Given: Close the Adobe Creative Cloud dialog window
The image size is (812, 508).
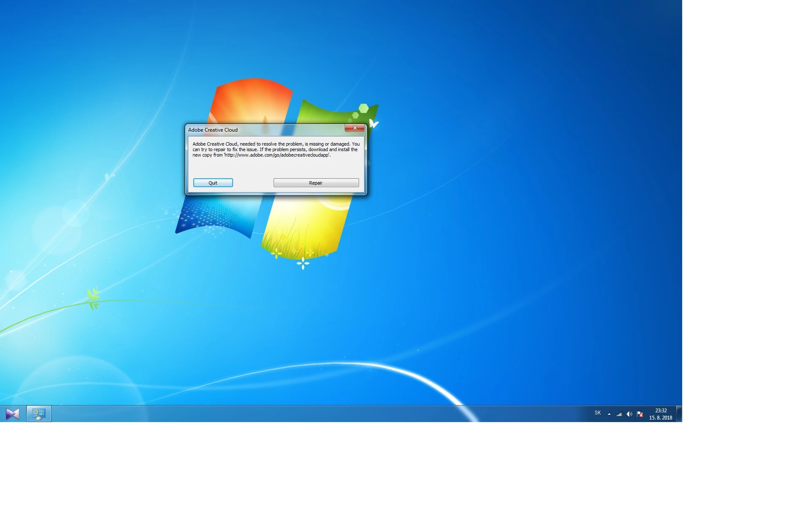Looking at the screenshot, I should tap(354, 128).
